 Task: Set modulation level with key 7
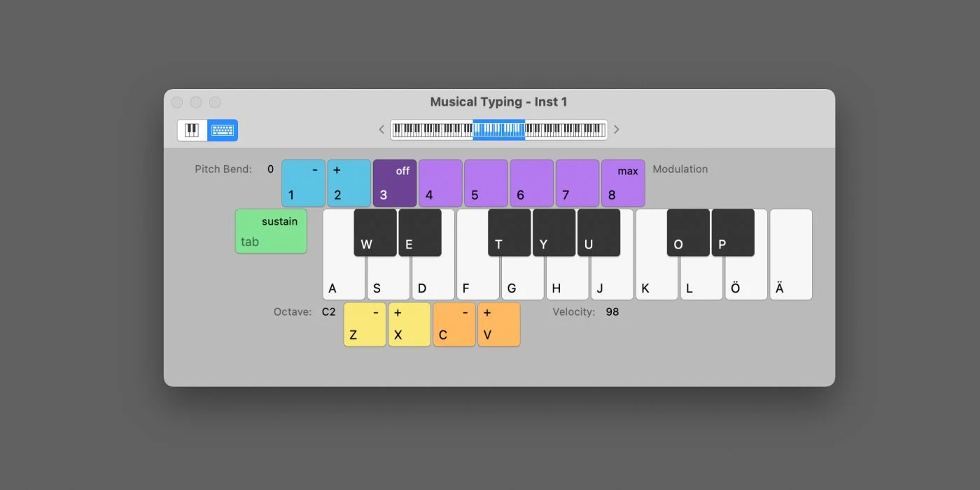(577, 183)
